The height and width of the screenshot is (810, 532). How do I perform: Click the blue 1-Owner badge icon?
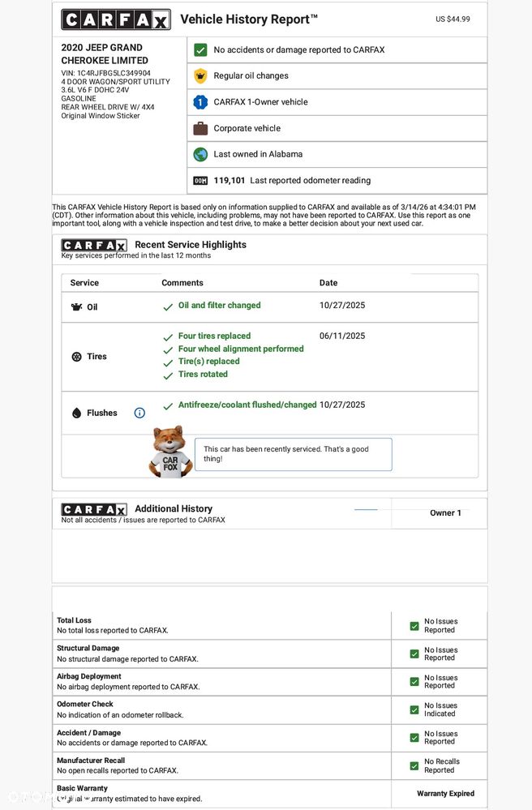pos(200,102)
